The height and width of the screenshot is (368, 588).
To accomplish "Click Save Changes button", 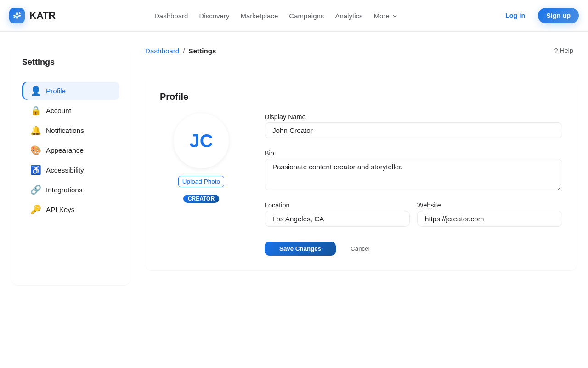I will pos(300,249).
